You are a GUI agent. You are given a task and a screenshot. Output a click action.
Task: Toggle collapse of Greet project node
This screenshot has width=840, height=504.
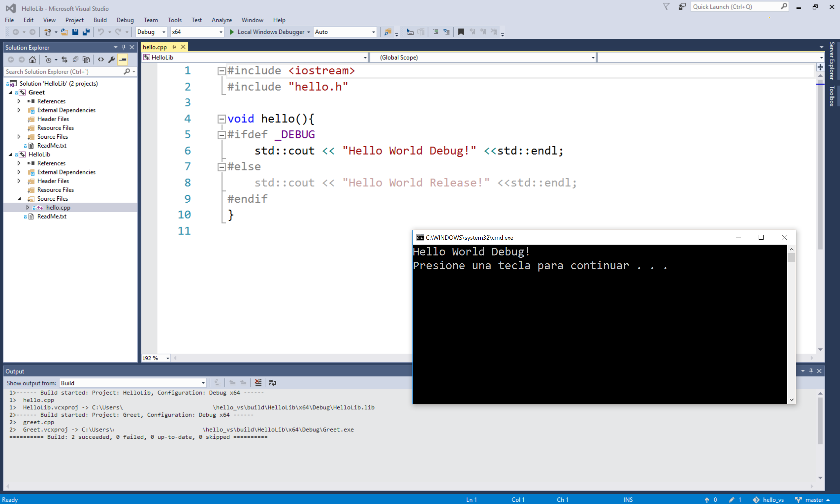[x=10, y=92]
